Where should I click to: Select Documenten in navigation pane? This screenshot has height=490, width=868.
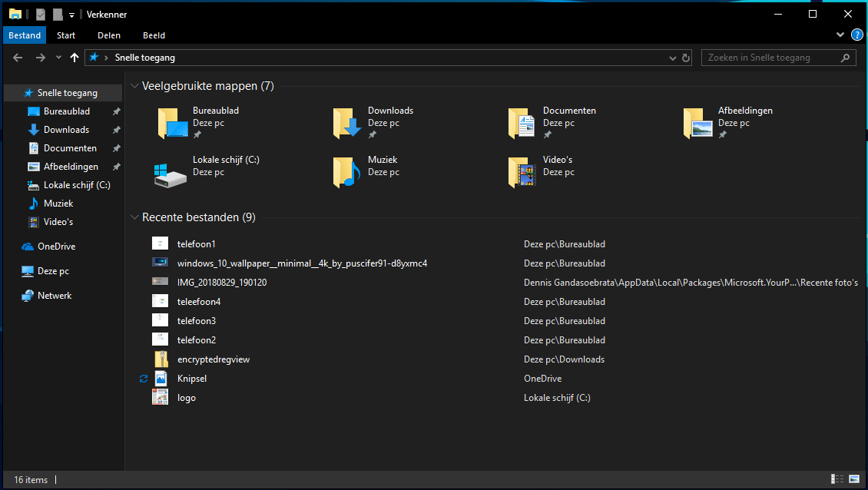coord(70,148)
